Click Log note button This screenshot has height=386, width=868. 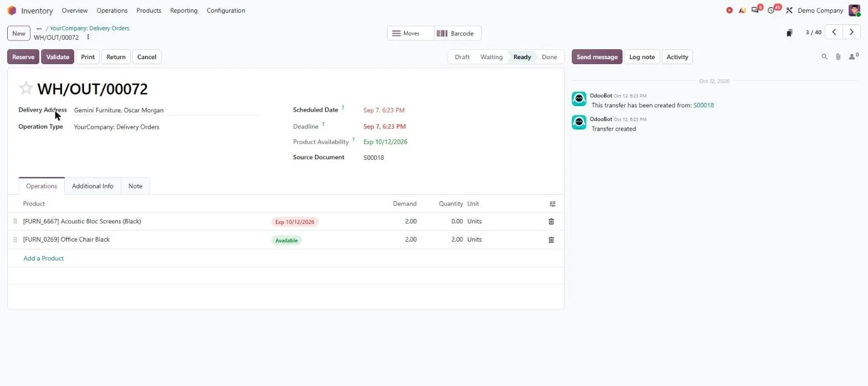tap(642, 57)
